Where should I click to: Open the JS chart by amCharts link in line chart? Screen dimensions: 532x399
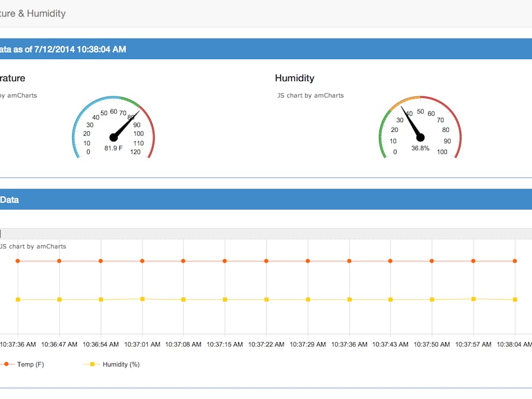[33, 246]
